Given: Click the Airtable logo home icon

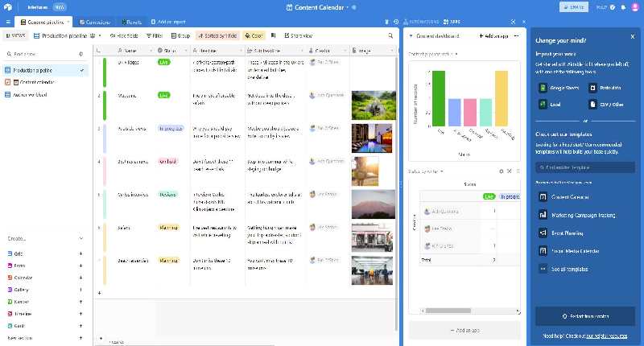Looking at the screenshot, I should (x=8, y=7).
